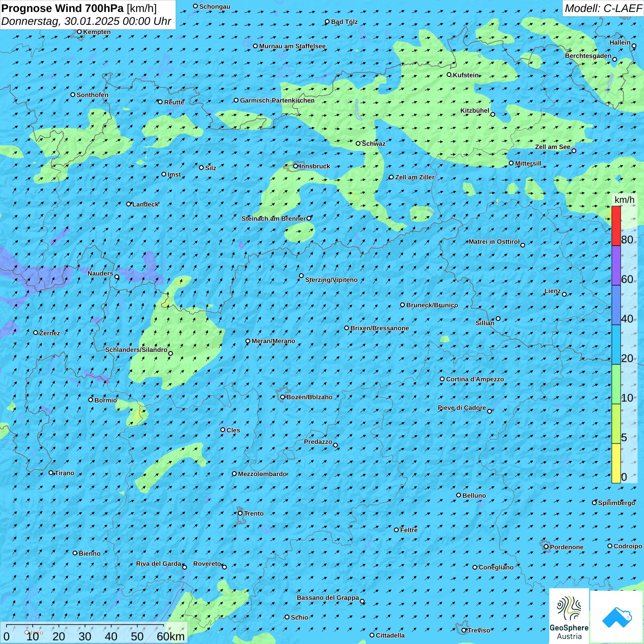Select the Mittersill city label
This screenshot has height=644, width=644.
[x=528, y=163]
